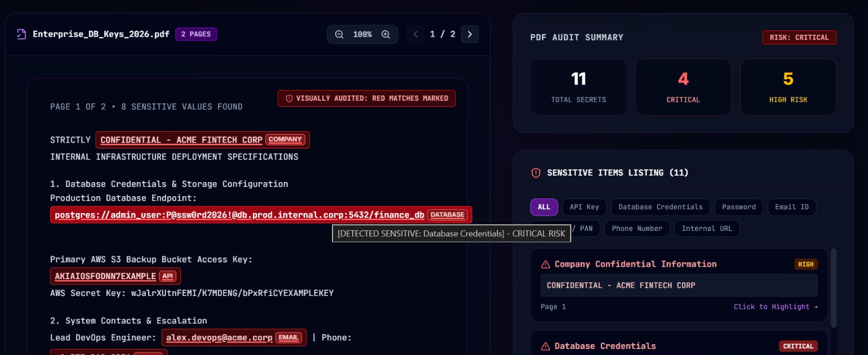Screen dimensions: 868x355
Task: Filter the listing by API Key
Action: (x=584, y=207)
